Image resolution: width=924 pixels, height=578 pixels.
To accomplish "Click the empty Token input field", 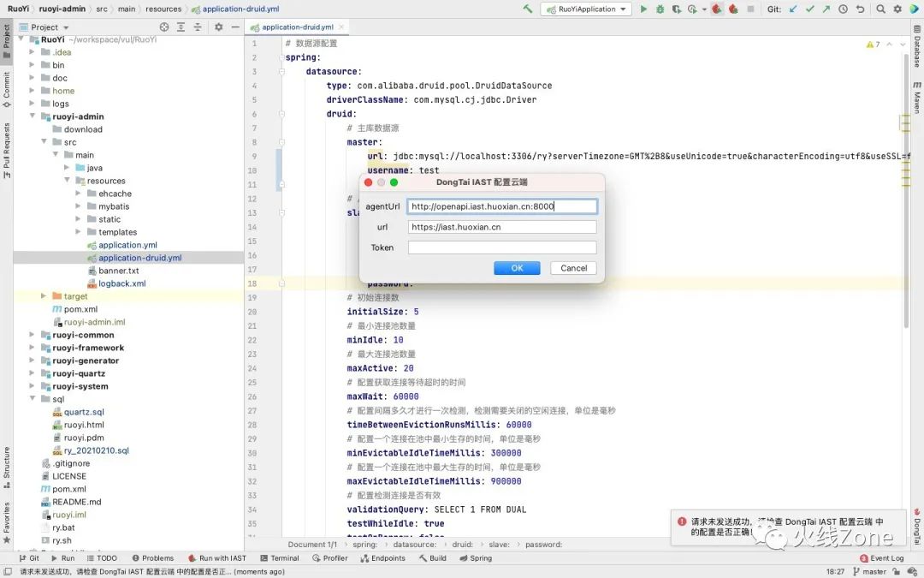I will coord(502,247).
